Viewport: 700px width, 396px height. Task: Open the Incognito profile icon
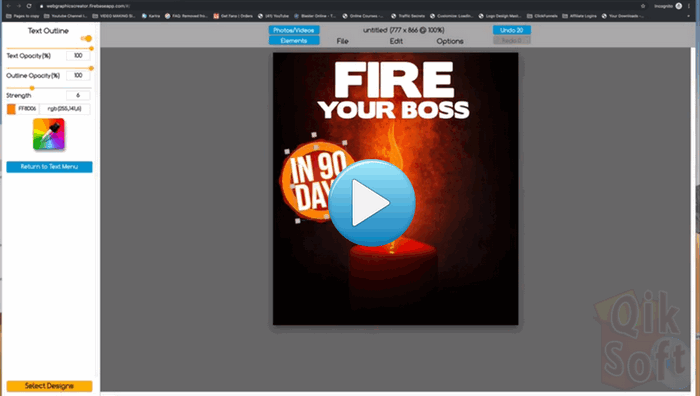click(x=679, y=6)
